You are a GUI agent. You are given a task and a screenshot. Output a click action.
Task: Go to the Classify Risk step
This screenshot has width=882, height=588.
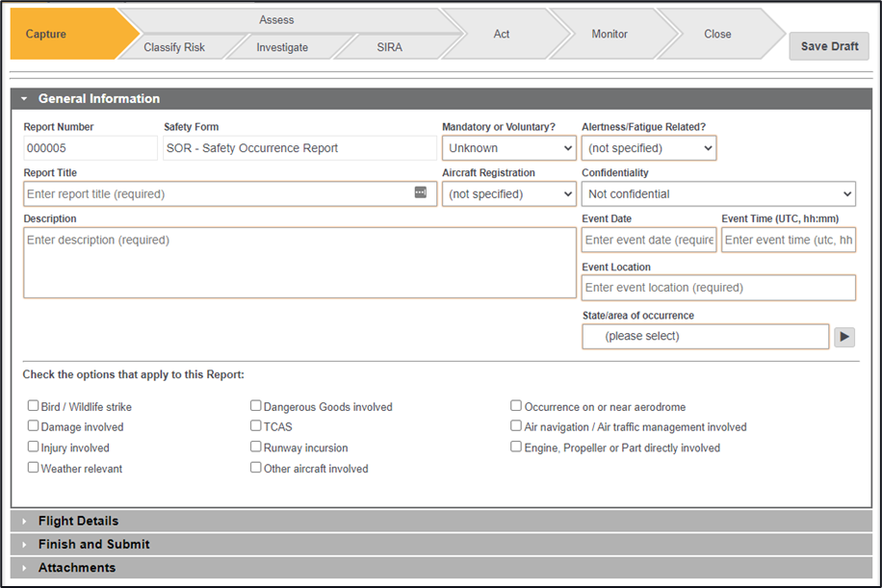[x=174, y=47]
